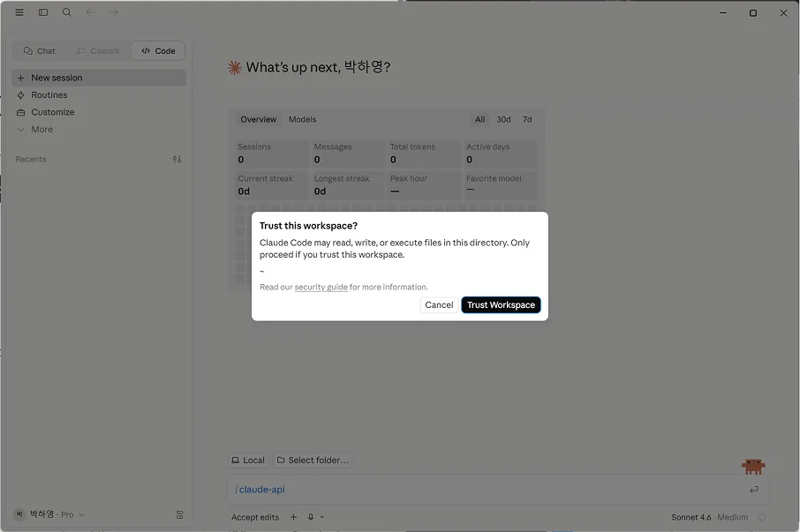Click the Claude starburst logo

[x=234, y=68]
